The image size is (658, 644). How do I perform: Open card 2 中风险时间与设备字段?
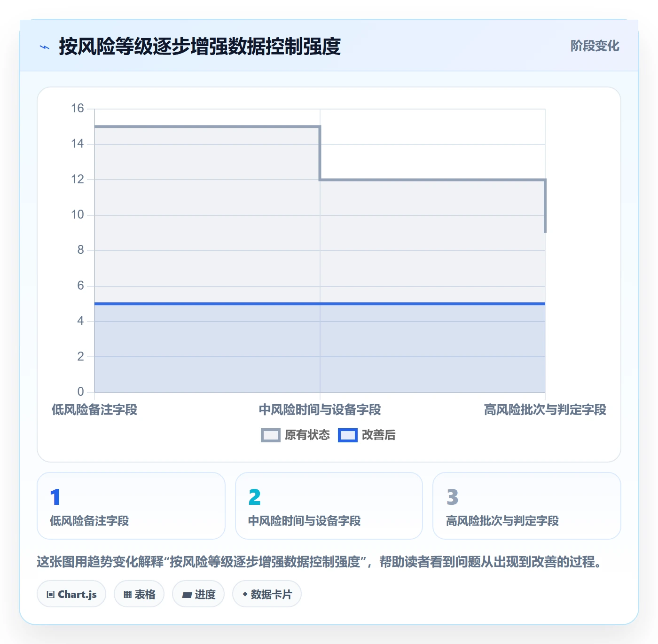329,506
